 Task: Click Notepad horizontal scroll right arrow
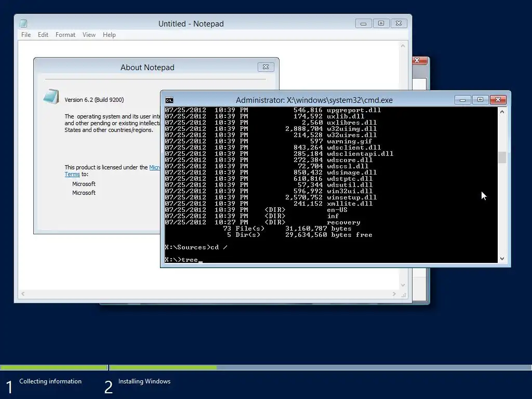(x=394, y=294)
